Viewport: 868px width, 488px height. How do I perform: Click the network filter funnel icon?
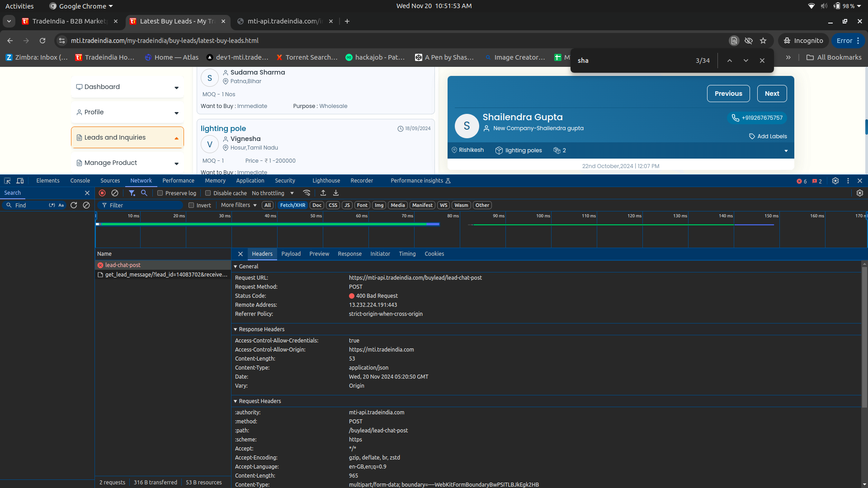pos(132,193)
